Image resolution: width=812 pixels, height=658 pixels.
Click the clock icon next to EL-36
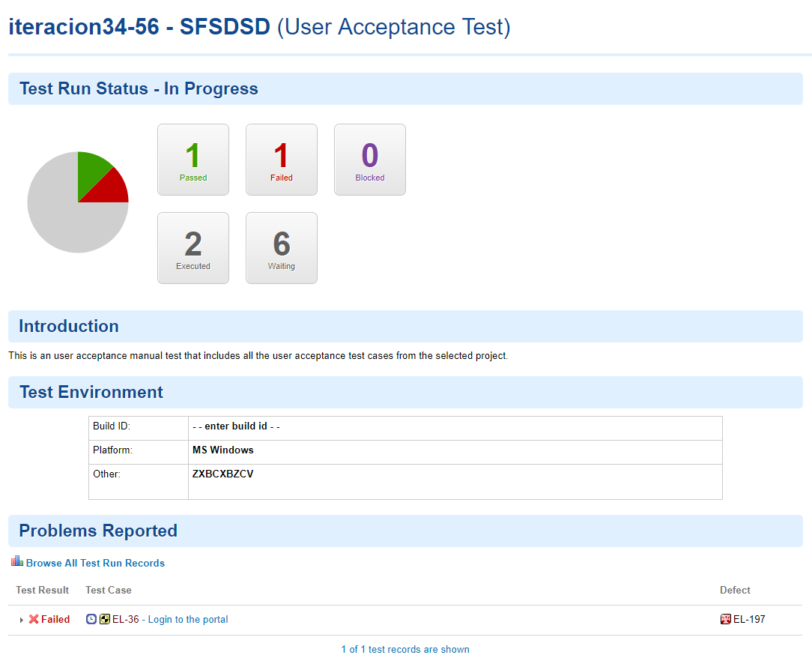coord(91,619)
